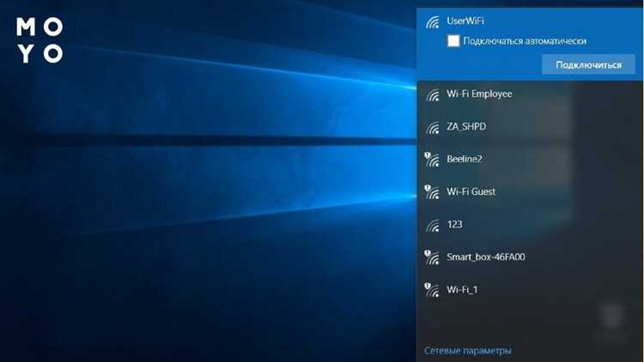Click the Wi-Fi Employee signal icon
The height and width of the screenshot is (362, 644).
click(433, 95)
